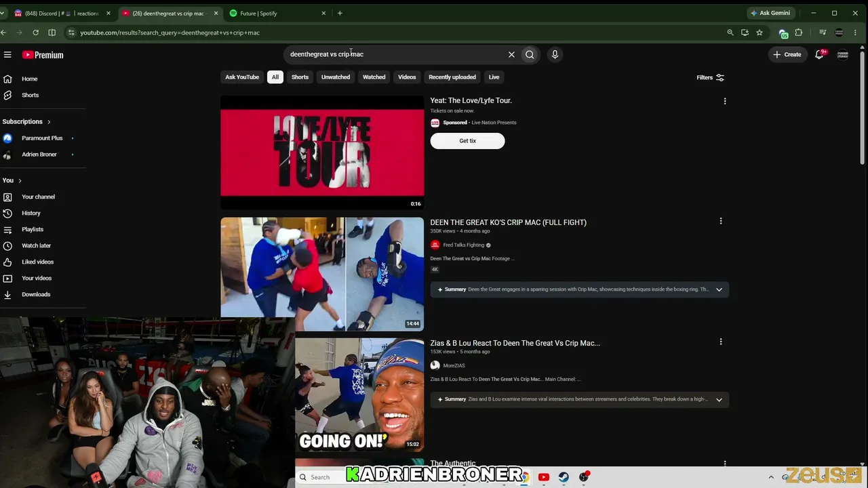
Task: Visit MoreZIAS channel
Action: coord(454,365)
